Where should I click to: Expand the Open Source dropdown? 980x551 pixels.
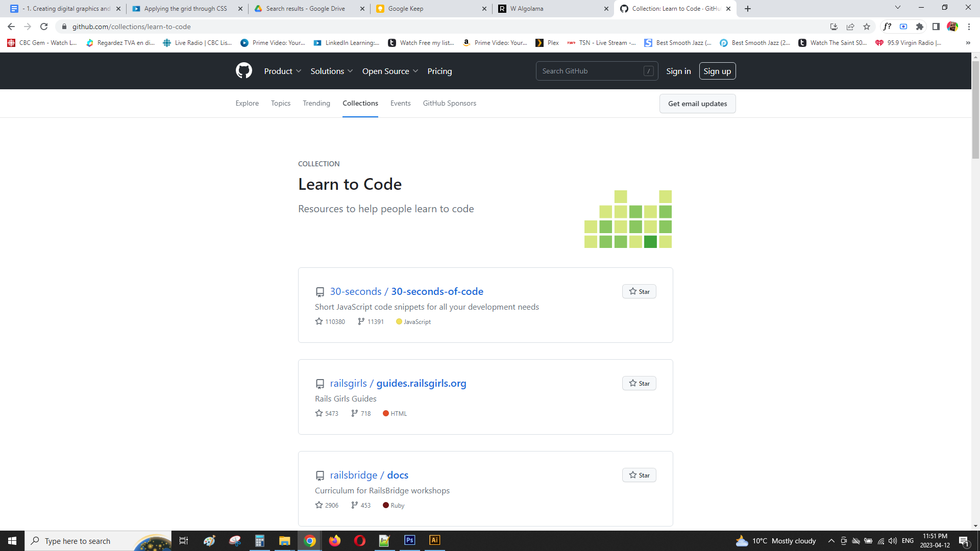(390, 71)
